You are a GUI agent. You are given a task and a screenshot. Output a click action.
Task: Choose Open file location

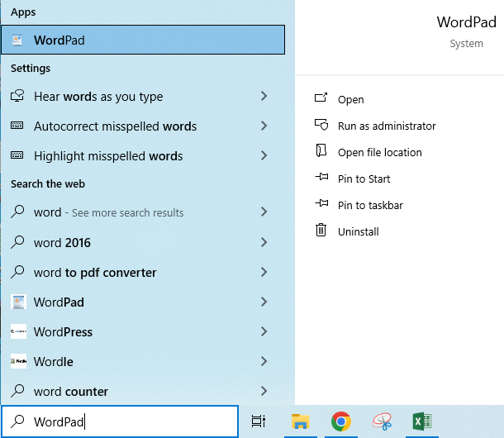[x=379, y=152]
